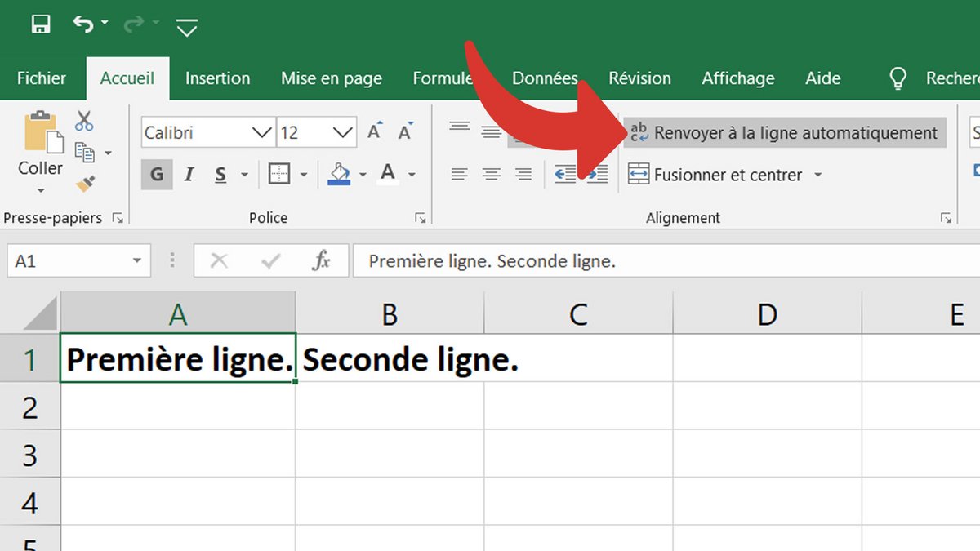This screenshot has width=980, height=551.
Task: Select the center text alignment icon
Action: point(490,174)
